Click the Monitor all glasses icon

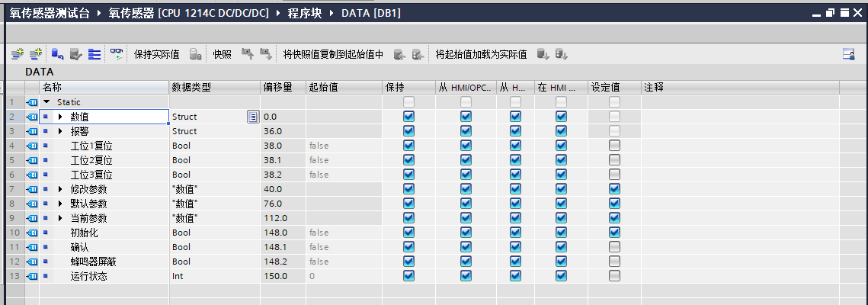point(117,54)
